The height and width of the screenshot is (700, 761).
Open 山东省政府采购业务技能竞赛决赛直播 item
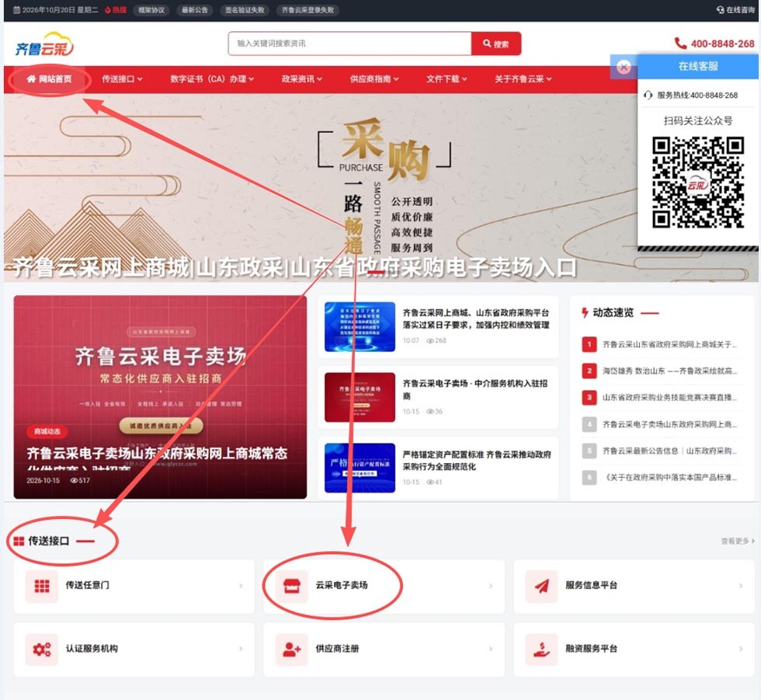669,398
